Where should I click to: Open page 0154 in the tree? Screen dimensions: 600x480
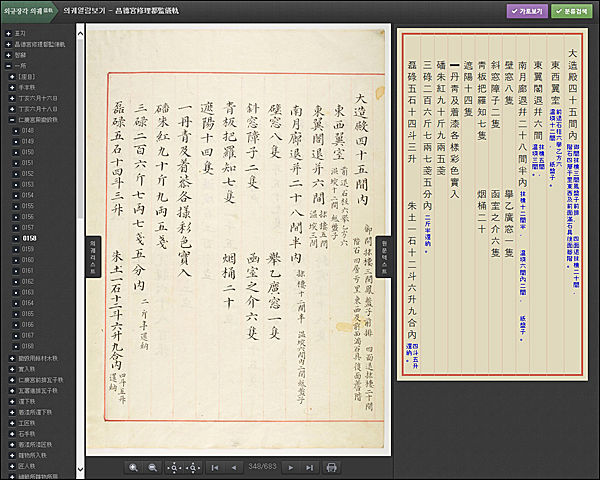(x=28, y=195)
